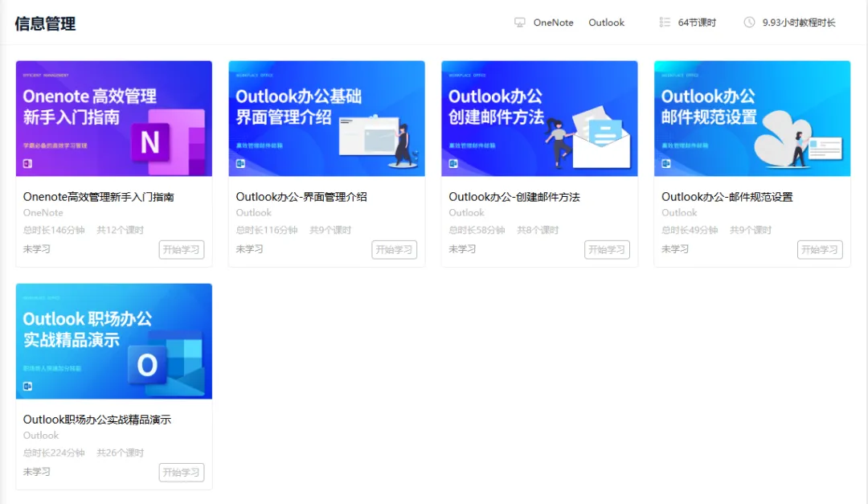
Task: Start learning Outlook办公-界面管理介绍
Action: coord(394,250)
